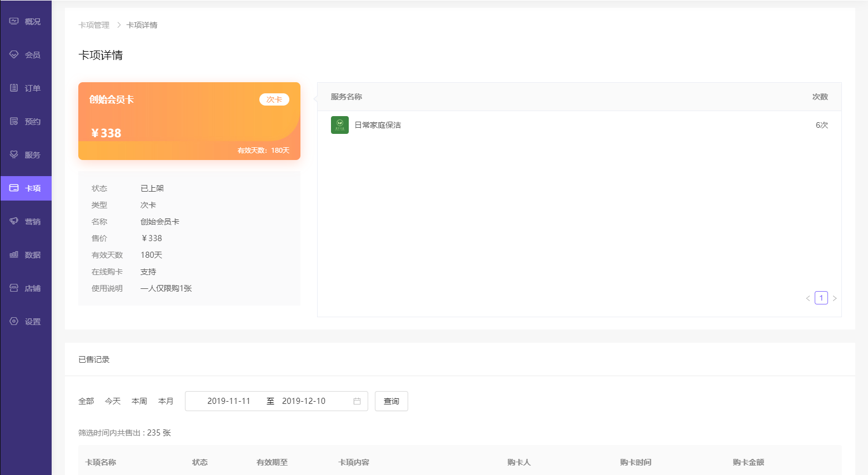Click the 创始会员卡 title on orange card

point(112,99)
